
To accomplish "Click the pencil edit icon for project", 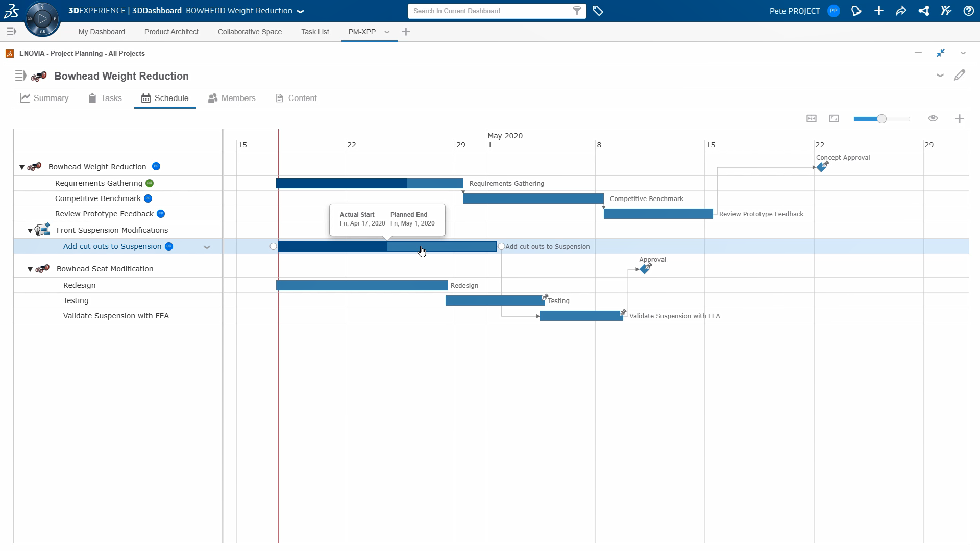I will [960, 76].
